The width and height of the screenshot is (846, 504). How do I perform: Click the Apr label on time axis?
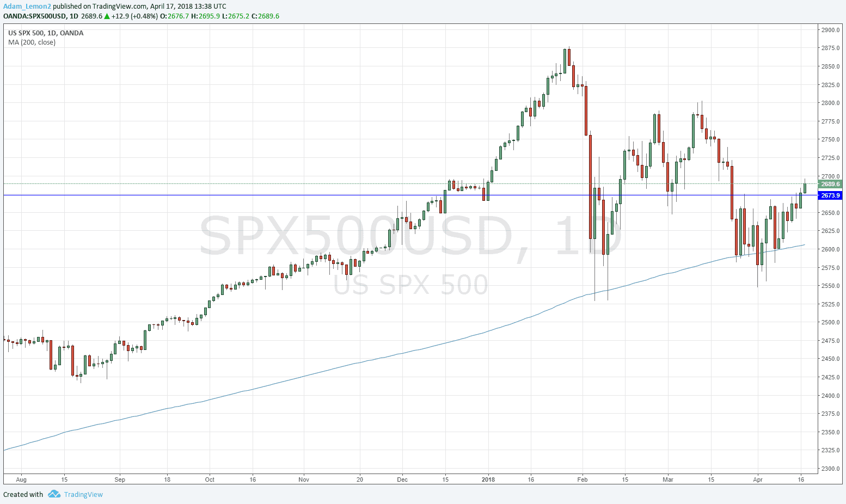click(758, 480)
